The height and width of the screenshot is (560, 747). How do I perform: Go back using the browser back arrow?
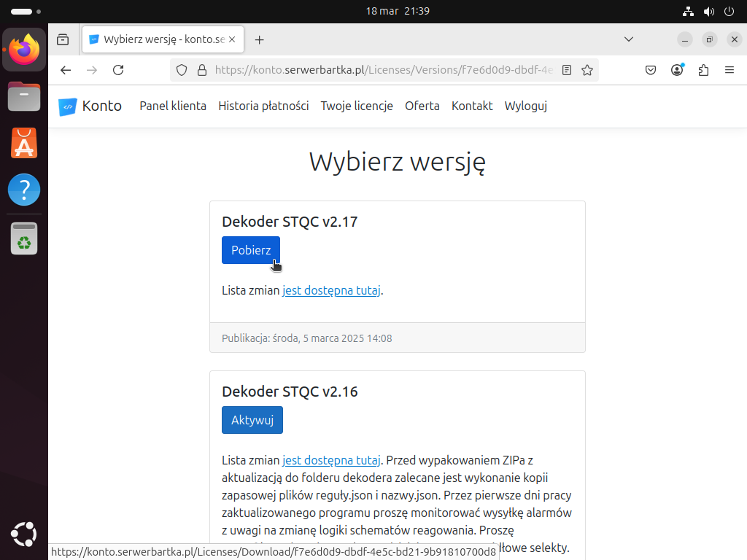[66, 70]
